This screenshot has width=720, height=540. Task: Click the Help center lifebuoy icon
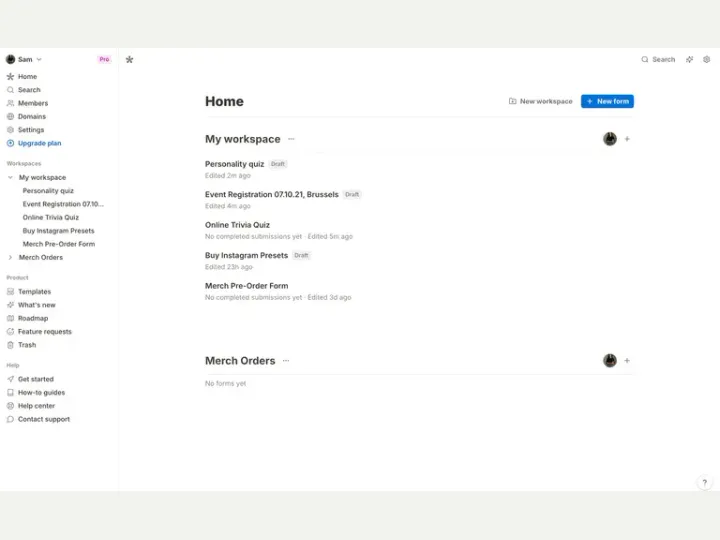coord(11,405)
